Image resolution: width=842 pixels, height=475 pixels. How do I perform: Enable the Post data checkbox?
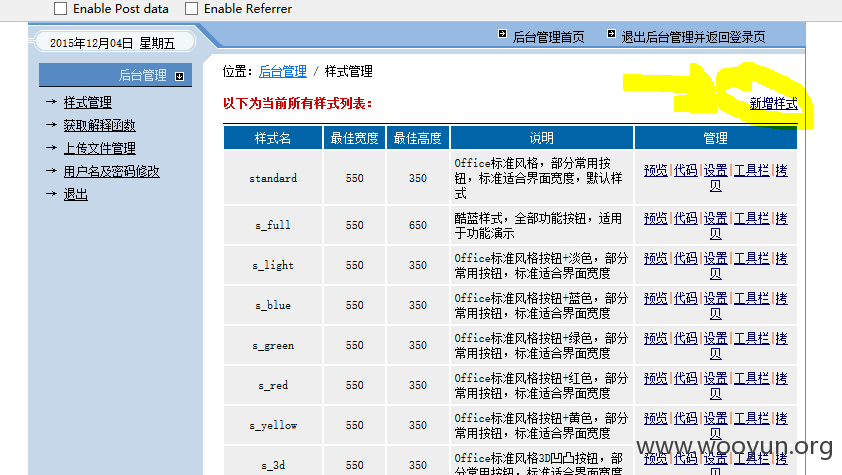pos(61,9)
